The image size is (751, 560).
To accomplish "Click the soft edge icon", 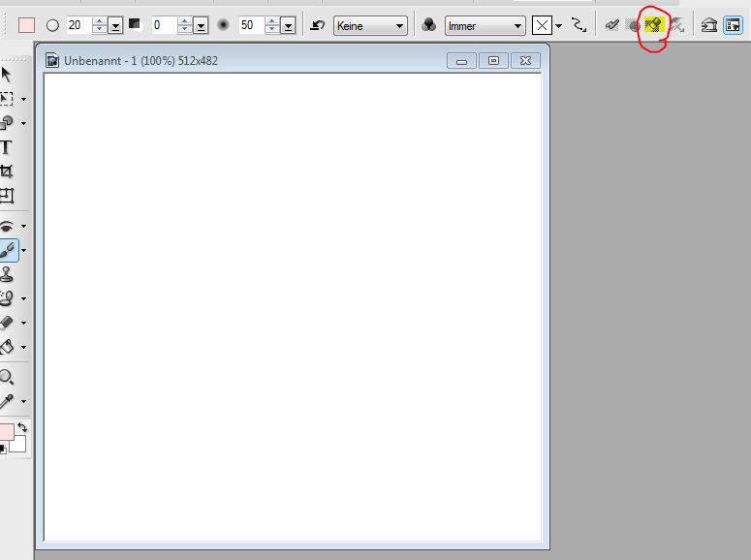I will 223,25.
